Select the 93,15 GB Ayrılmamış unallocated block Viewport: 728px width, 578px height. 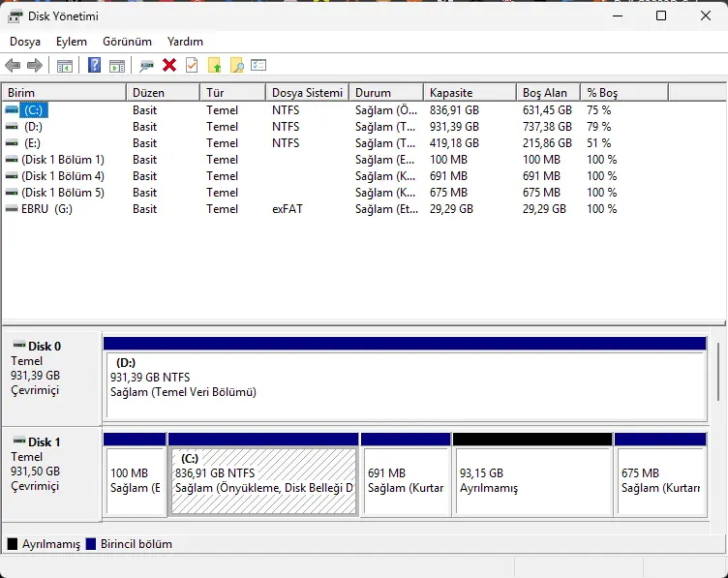click(x=532, y=474)
